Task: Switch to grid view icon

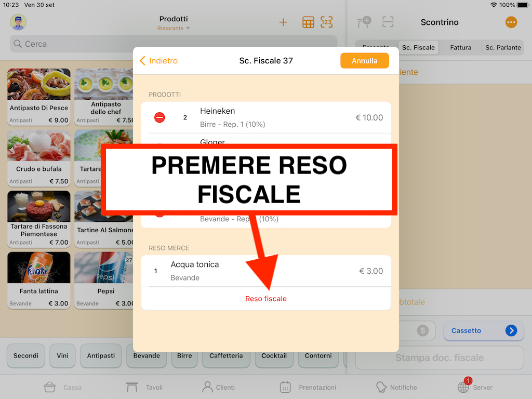Action: [308, 22]
